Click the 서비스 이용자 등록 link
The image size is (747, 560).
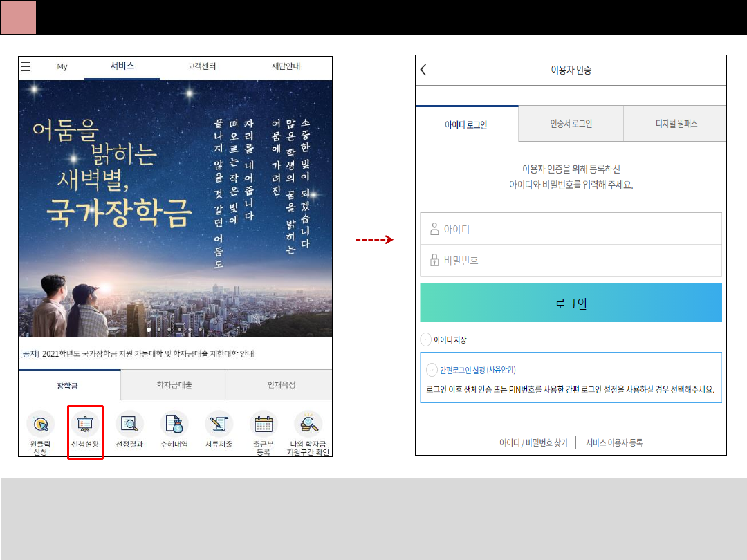pos(614,442)
